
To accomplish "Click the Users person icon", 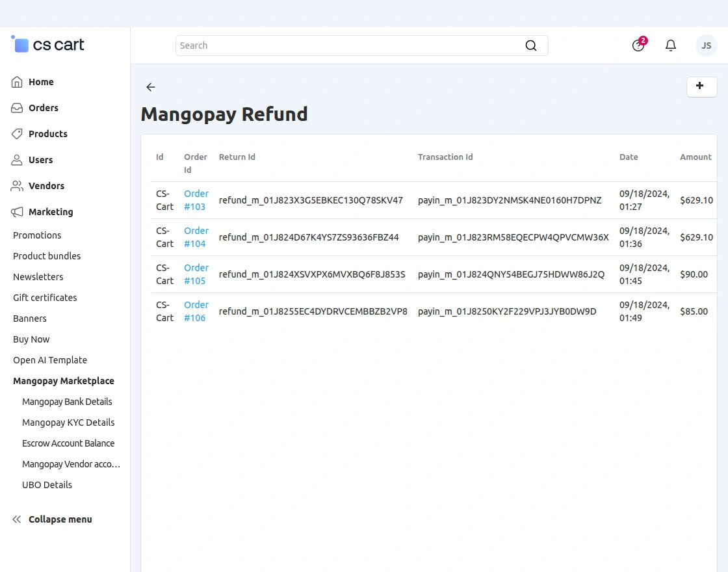I will [x=17, y=160].
